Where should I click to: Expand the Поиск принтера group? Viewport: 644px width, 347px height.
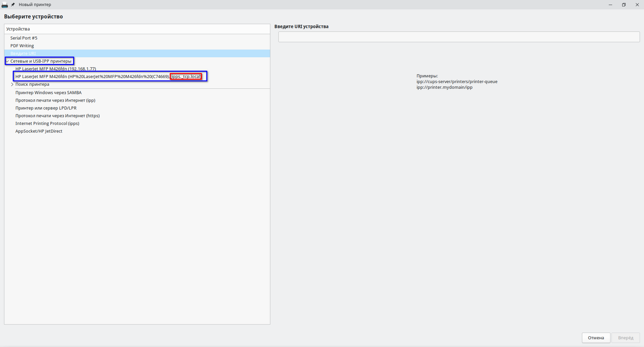[12, 84]
